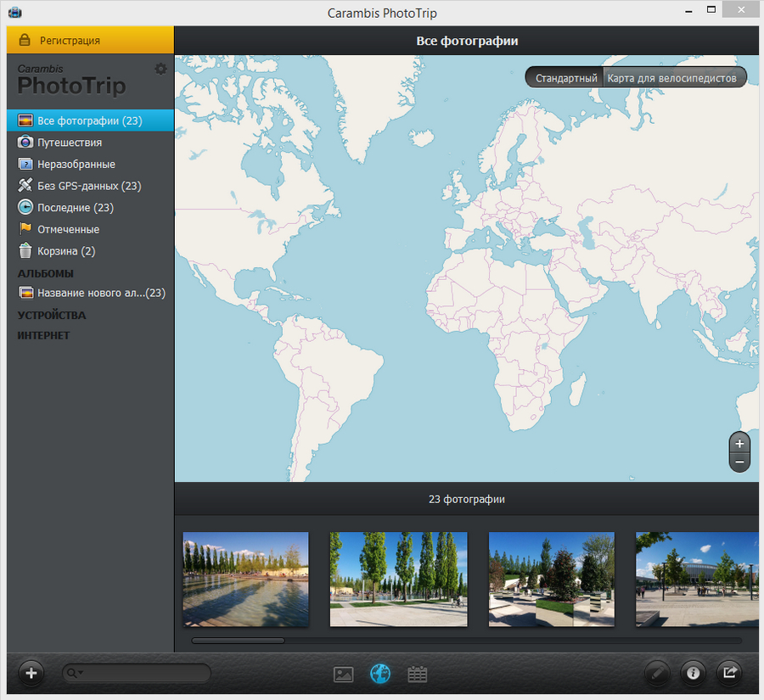Viewport: 764px width, 700px height.
Task: Zoom out the map with minus button
Action: (x=739, y=462)
